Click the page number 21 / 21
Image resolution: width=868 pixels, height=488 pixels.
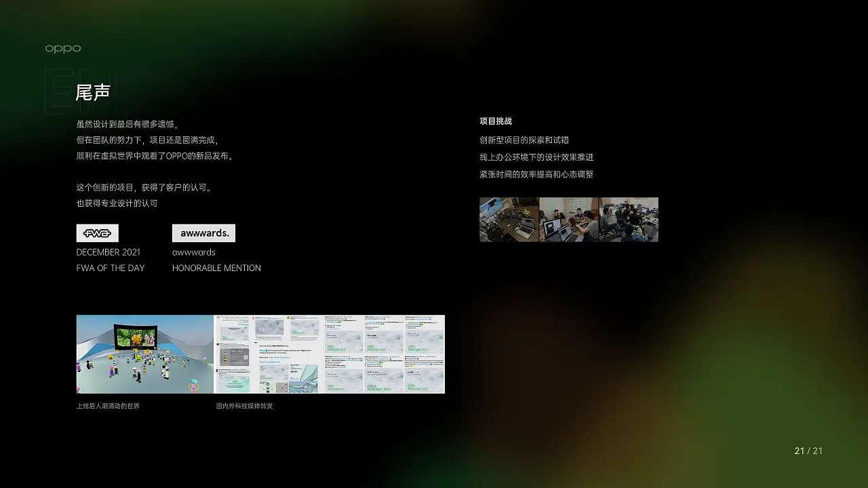pyautogui.click(x=808, y=451)
